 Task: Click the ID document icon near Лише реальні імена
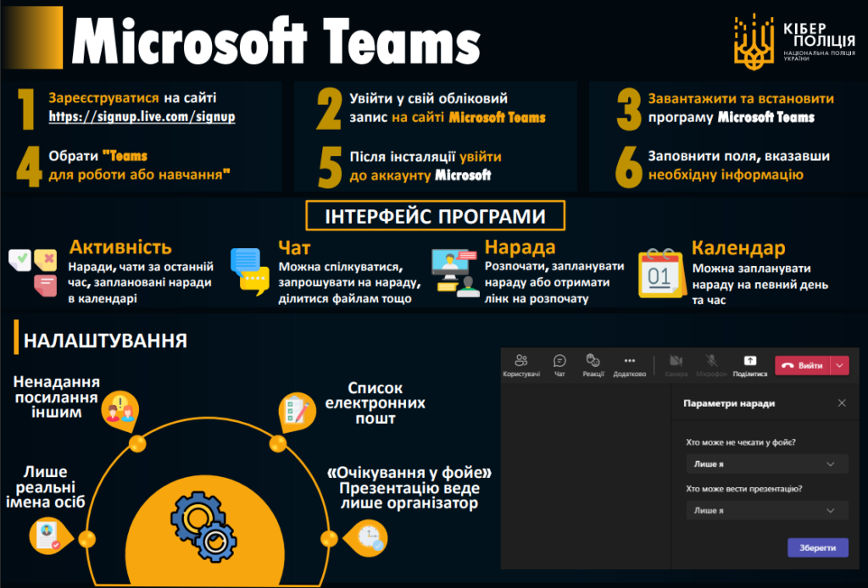[50, 536]
